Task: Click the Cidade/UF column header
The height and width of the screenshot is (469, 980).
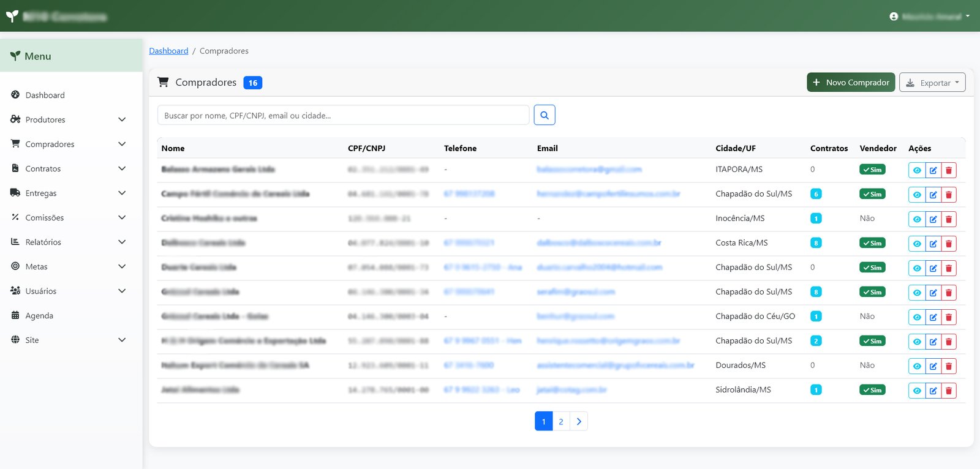Action: (736, 148)
